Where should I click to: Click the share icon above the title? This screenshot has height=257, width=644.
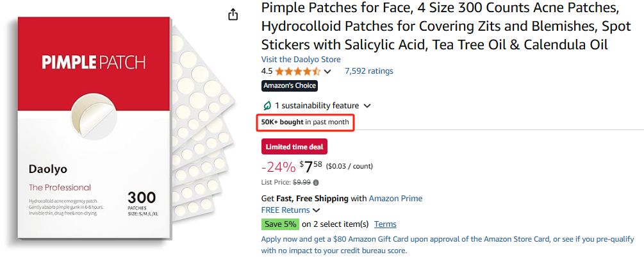(233, 14)
